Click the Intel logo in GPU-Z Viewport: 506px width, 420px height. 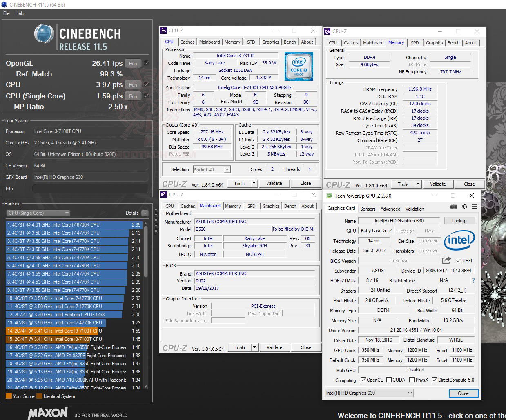[459, 240]
